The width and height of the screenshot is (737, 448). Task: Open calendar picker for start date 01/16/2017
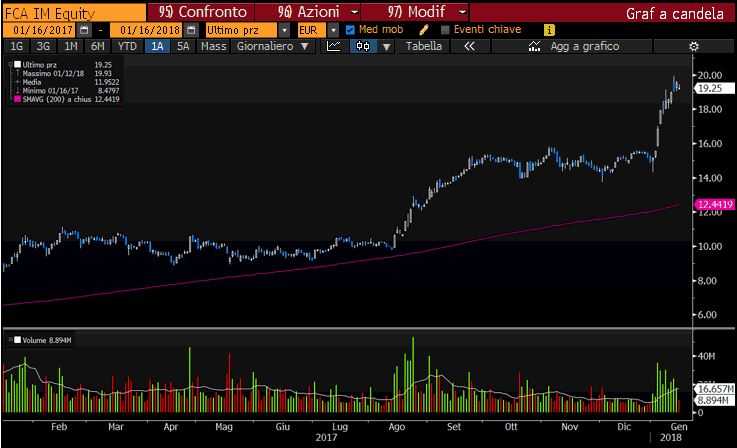tap(84, 30)
